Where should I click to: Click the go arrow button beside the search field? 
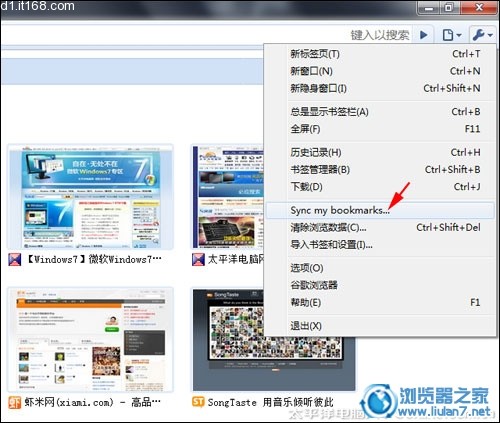(x=424, y=35)
